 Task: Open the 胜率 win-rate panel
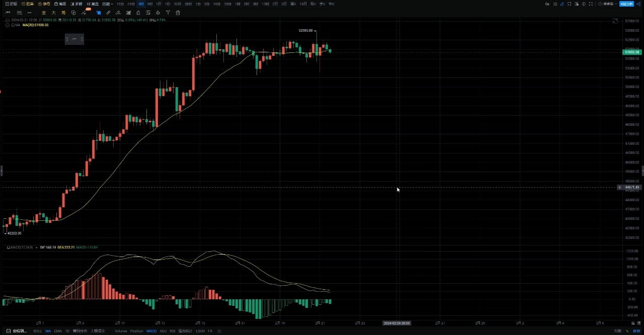tap(28, 4)
